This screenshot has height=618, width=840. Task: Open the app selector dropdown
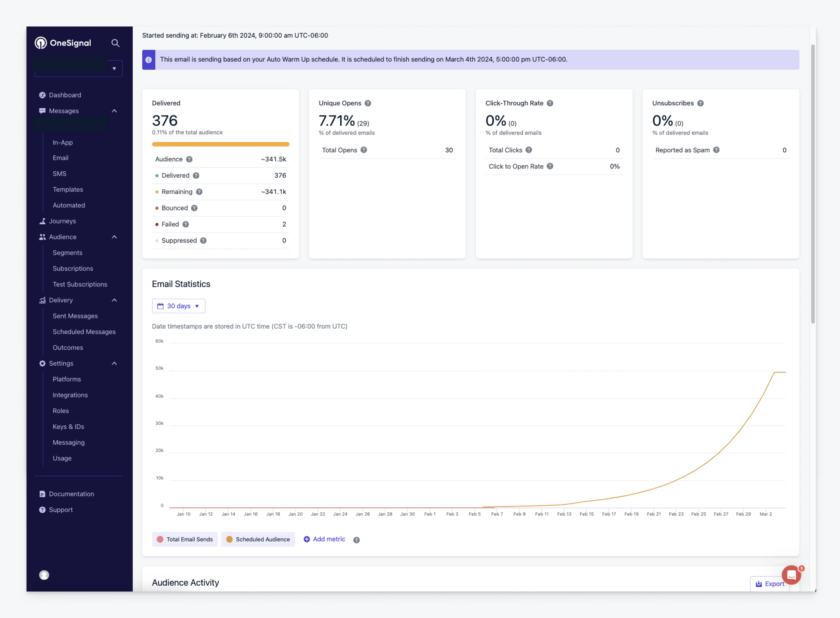point(114,68)
